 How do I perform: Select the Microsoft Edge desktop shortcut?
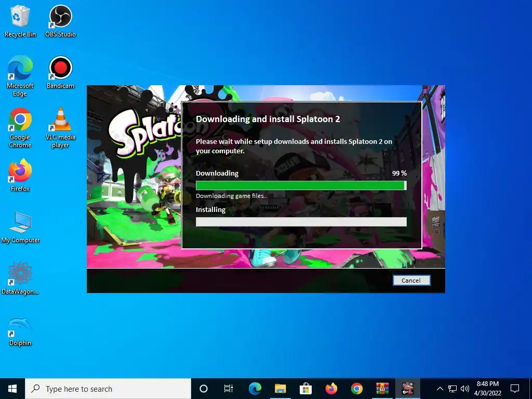(x=20, y=77)
